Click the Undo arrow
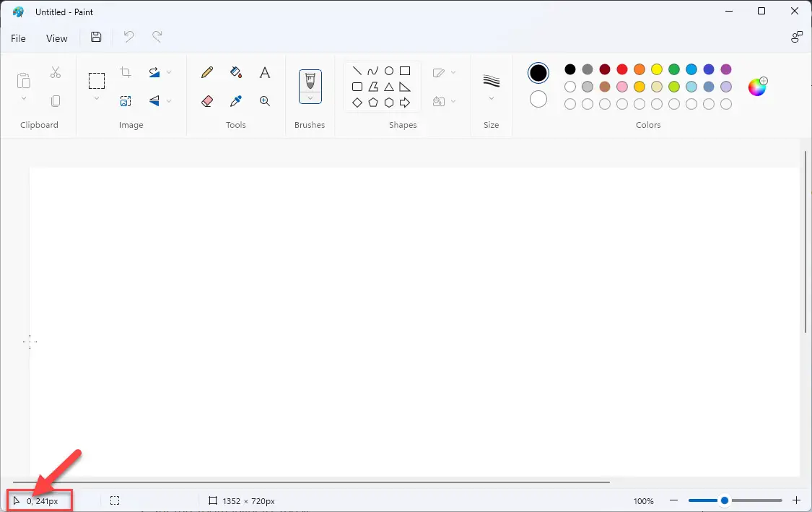This screenshot has width=812, height=512. point(128,37)
